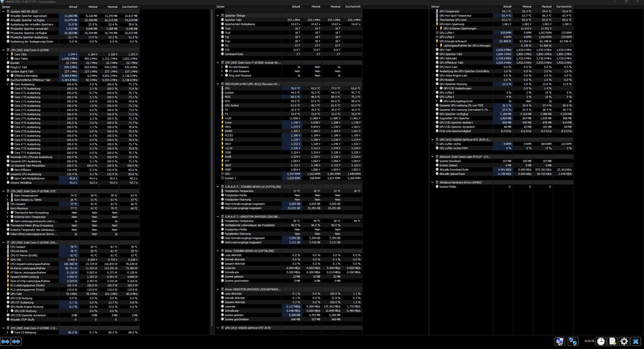The height and width of the screenshot is (349, 644).
Task: Expand IA Limit Reasons entry
Action: 222,67
